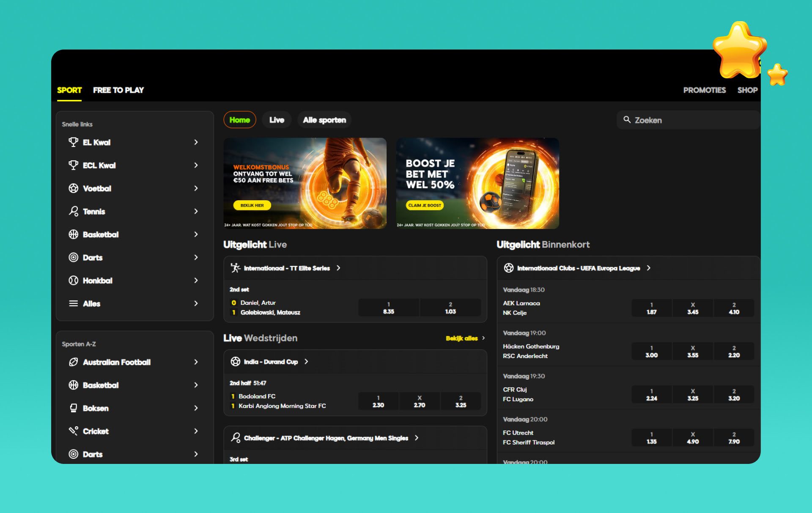This screenshot has height=513, width=812.
Task: Click the Australian Football icon
Action: (73, 362)
